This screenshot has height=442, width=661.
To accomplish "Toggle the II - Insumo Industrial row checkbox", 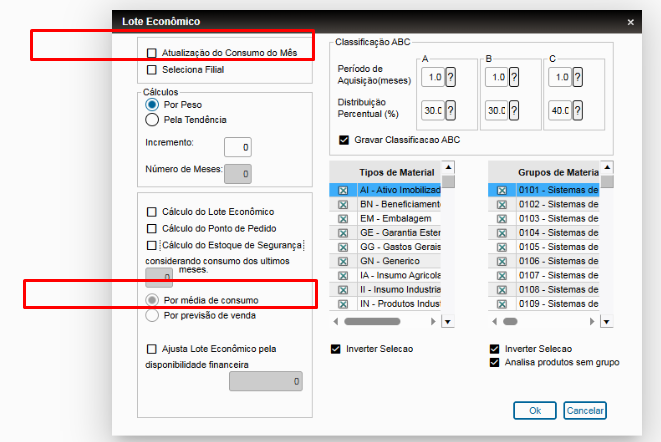I will 343,290.
